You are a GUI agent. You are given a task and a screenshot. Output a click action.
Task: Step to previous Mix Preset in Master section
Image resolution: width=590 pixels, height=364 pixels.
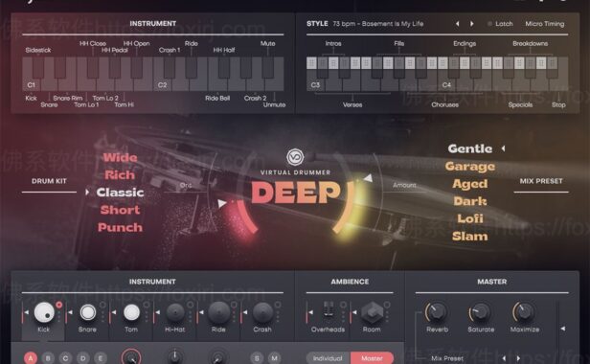click(x=504, y=358)
